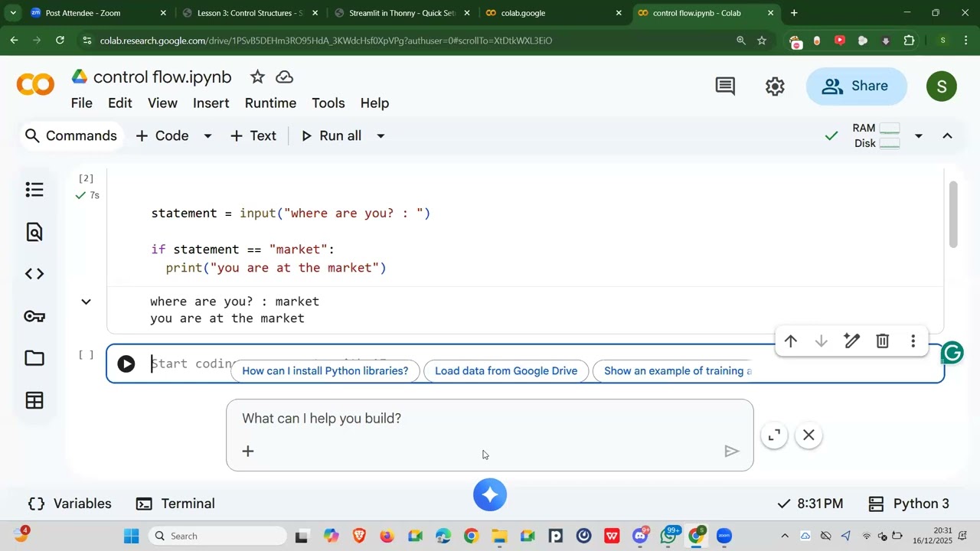
Task: Delete the cell with trash icon
Action: (x=883, y=341)
